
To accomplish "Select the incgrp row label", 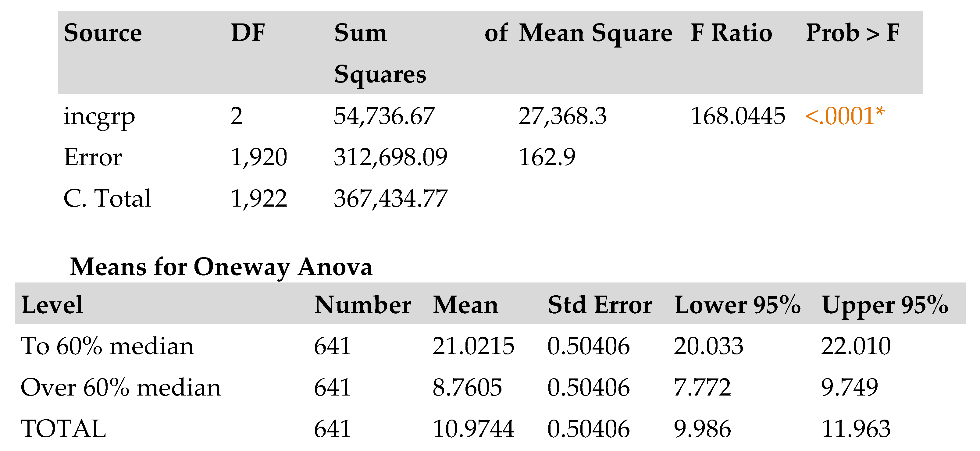I will pos(99,116).
